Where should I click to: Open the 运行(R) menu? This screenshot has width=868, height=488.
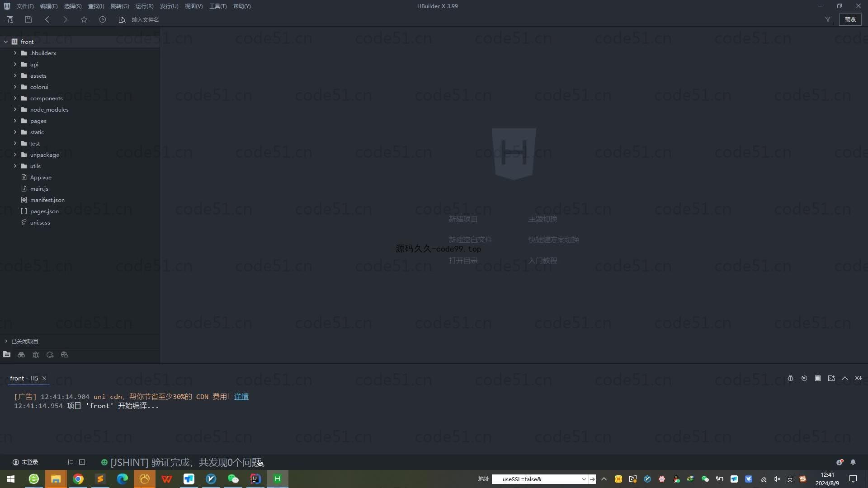(x=144, y=6)
